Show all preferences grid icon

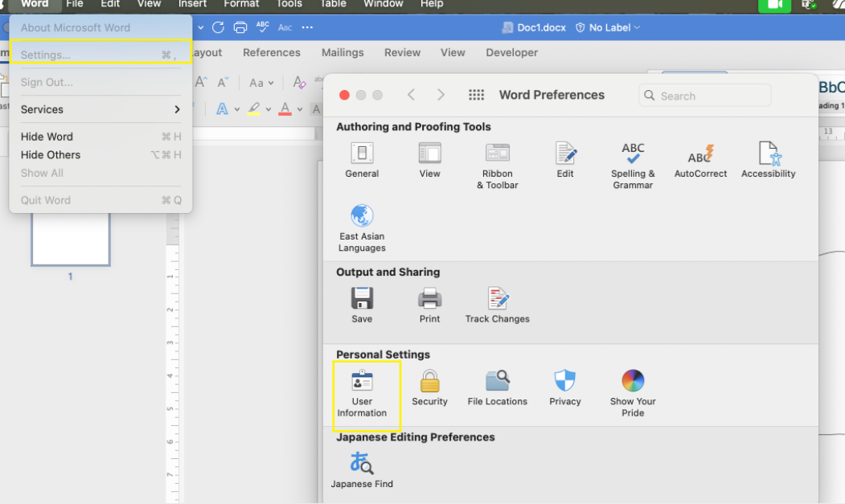[476, 95]
